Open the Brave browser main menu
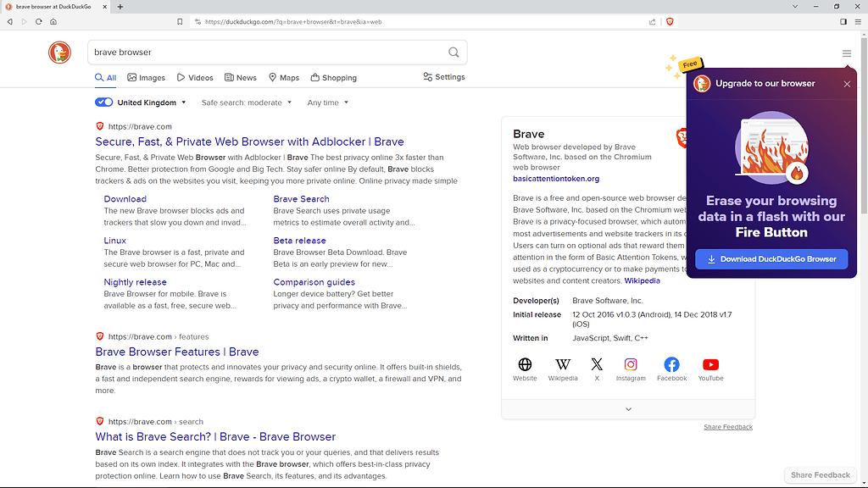Screen dimensions: 868x488 pyautogui.click(x=858, y=21)
